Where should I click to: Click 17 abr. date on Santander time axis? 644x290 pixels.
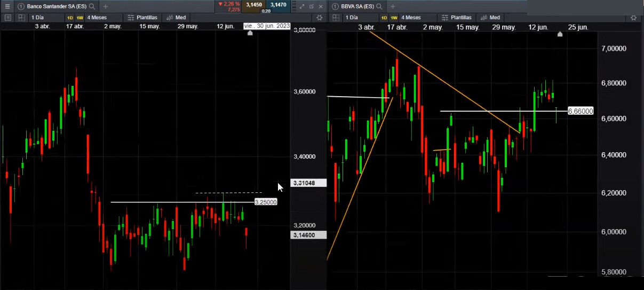[75, 26]
